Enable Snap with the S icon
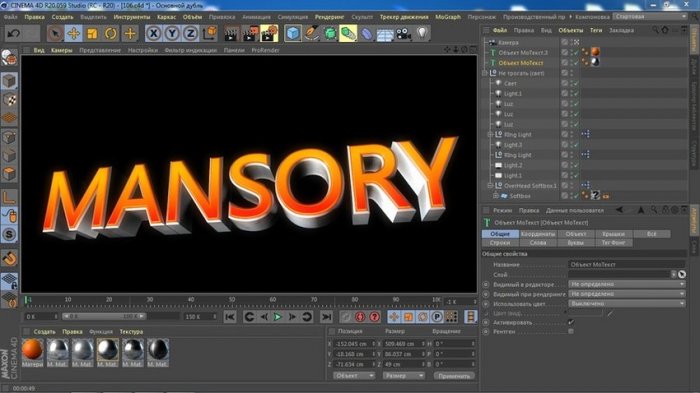Screen dimensions: 700x393 click(x=9, y=234)
